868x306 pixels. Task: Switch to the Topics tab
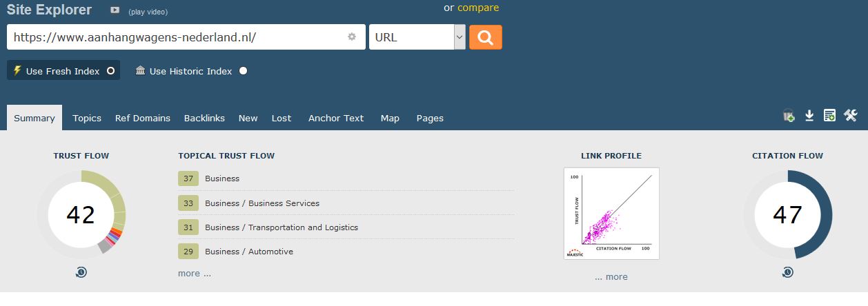tap(87, 118)
